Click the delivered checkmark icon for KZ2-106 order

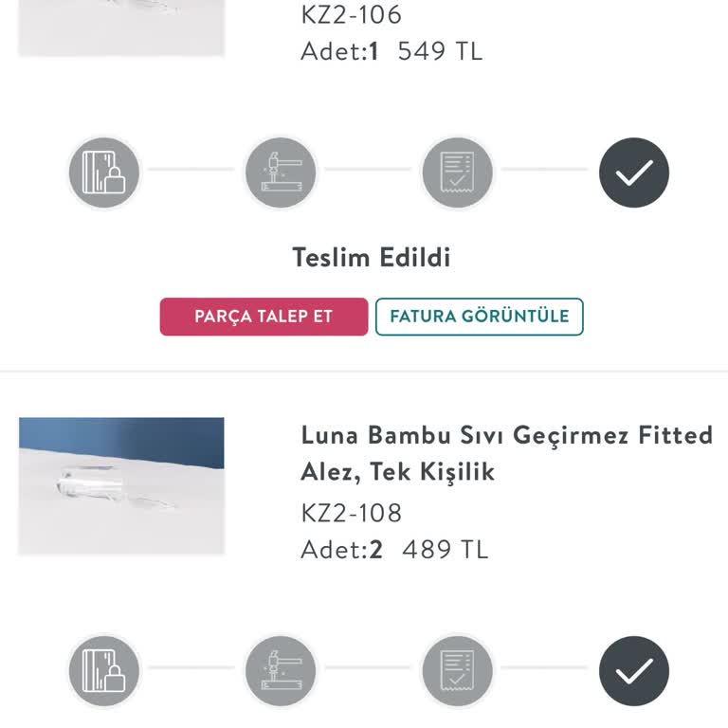(x=634, y=173)
